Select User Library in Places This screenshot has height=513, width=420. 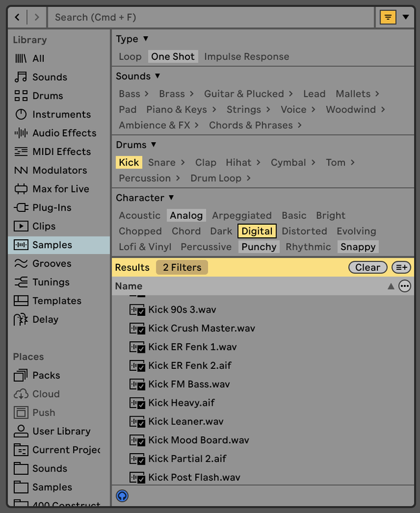point(61,432)
